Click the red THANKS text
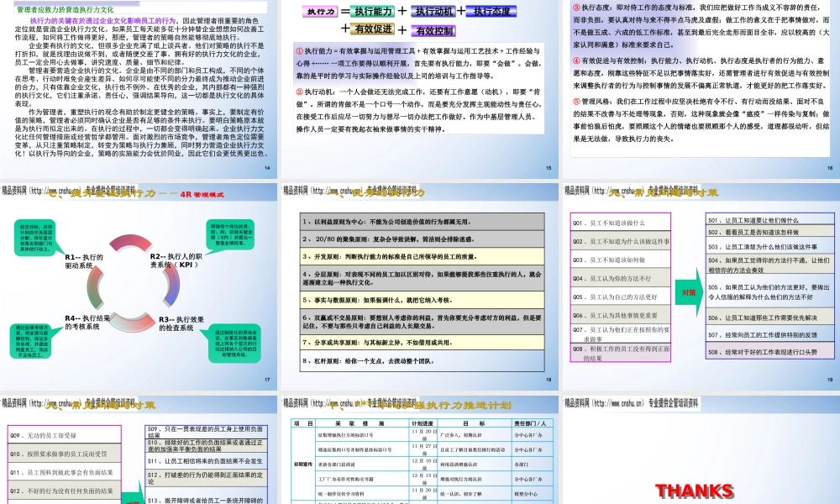 pos(695,491)
